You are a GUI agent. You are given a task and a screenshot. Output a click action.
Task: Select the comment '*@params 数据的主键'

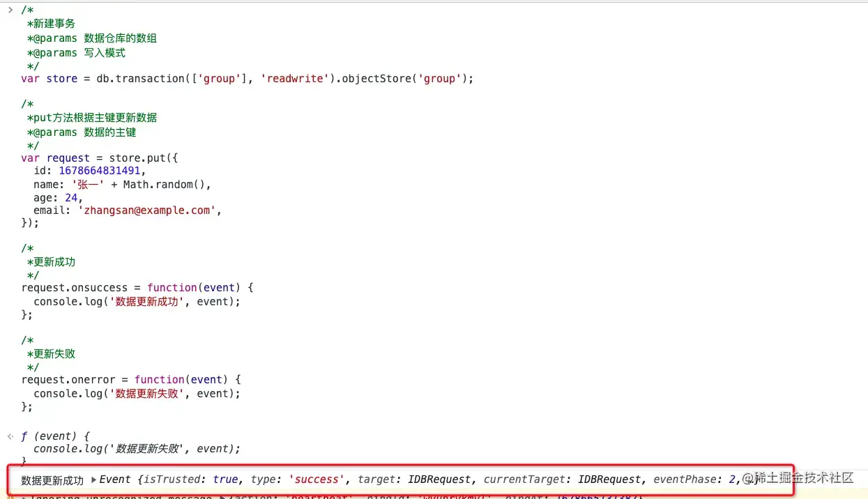pos(82,132)
